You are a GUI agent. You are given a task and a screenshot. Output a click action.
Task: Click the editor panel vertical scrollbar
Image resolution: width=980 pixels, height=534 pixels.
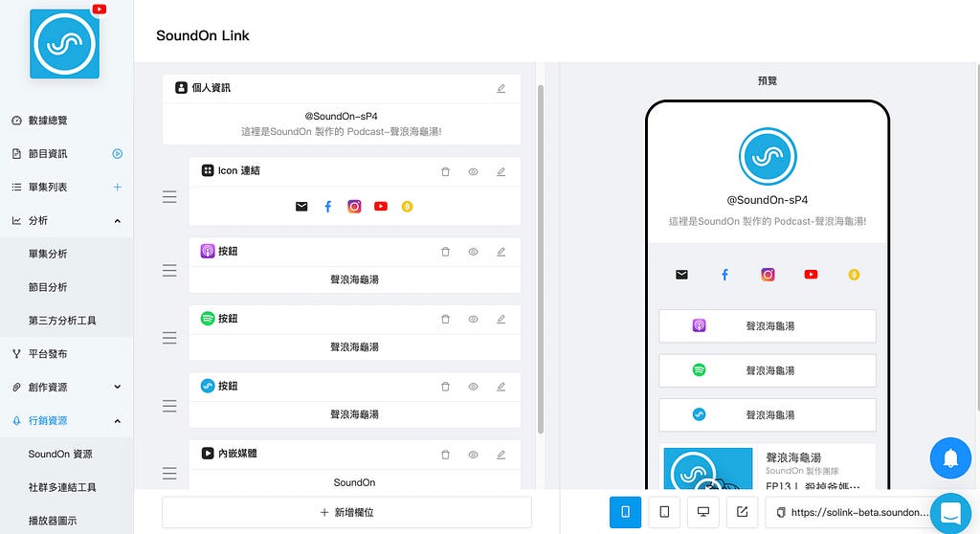point(540,259)
